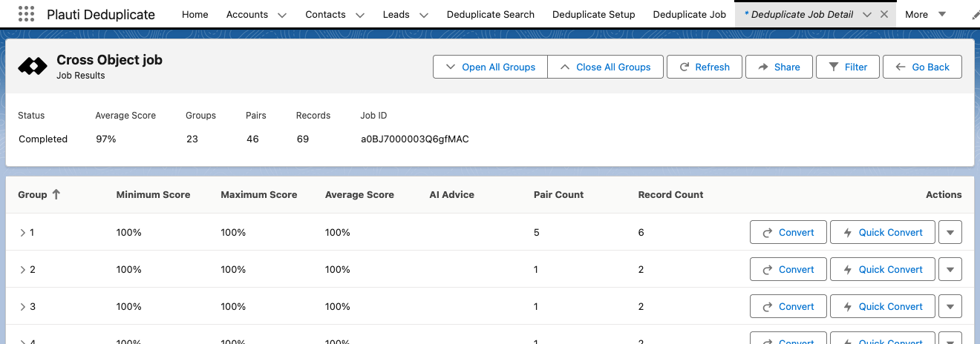Click the Completed status value
The width and height of the screenshot is (980, 344).
[43, 139]
